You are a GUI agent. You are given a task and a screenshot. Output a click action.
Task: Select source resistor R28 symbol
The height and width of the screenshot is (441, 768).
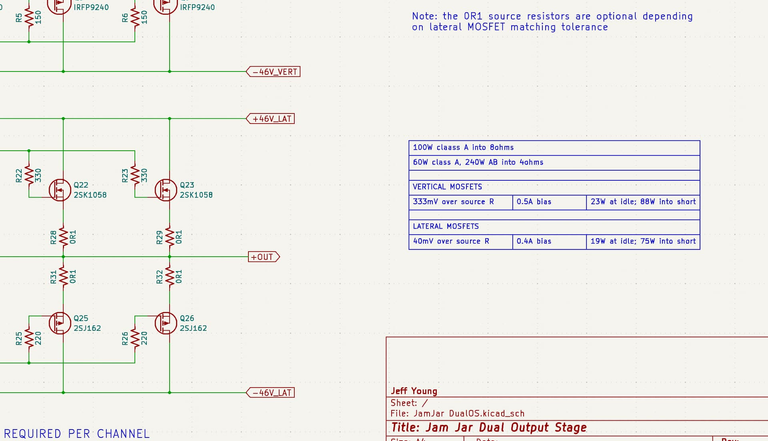[63, 237]
